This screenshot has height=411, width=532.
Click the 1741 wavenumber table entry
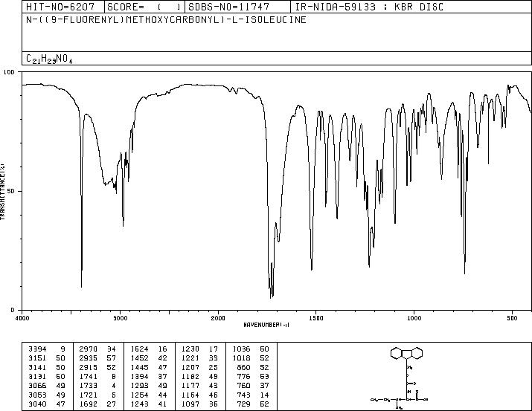[x=89, y=376]
